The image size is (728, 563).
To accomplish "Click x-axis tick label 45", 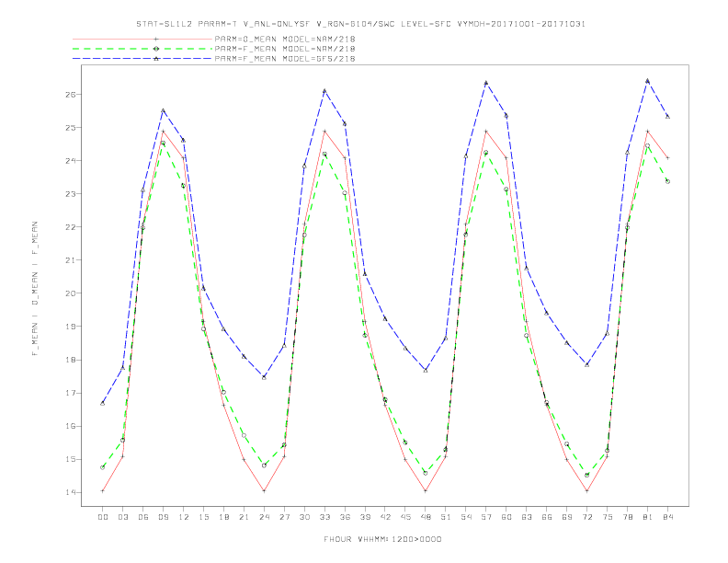I will click(405, 517).
